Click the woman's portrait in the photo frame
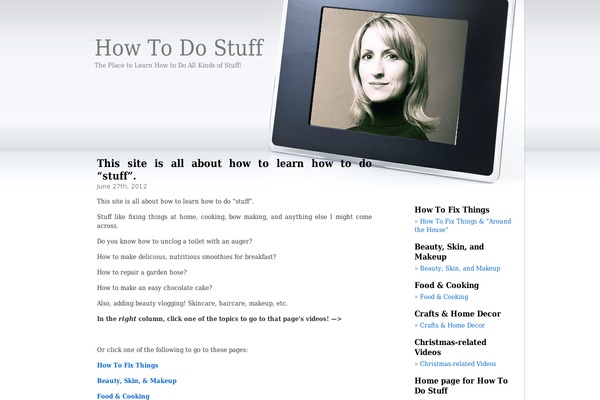This screenshot has width=600, height=400. click(x=388, y=75)
